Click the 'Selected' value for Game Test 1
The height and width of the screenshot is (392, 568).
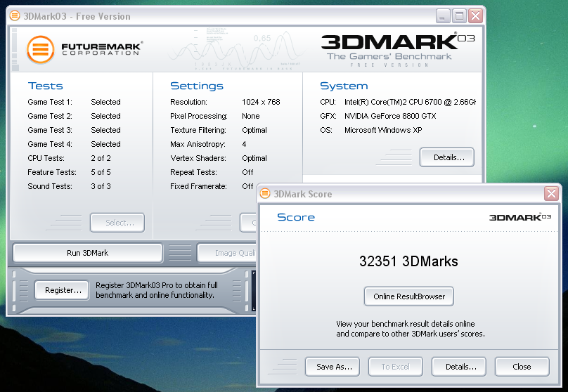[105, 102]
